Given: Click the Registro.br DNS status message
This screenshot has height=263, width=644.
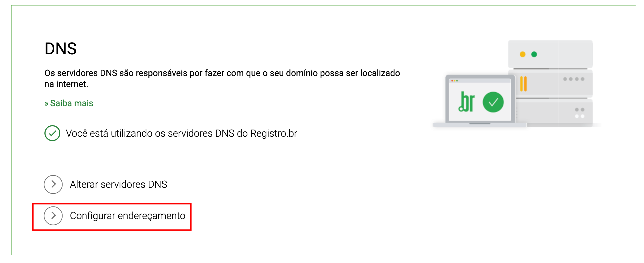Looking at the screenshot, I should pyautogui.click(x=181, y=133).
